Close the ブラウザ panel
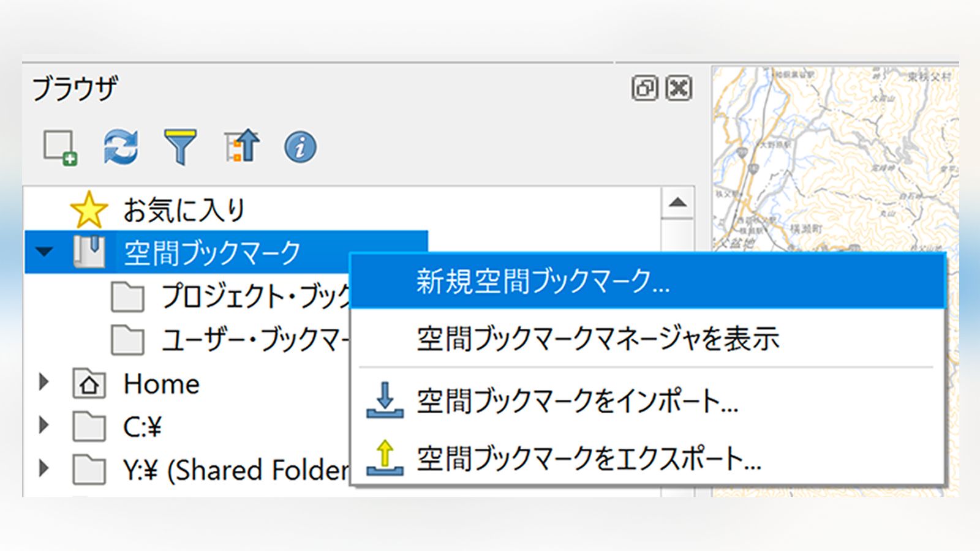 click(x=679, y=88)
